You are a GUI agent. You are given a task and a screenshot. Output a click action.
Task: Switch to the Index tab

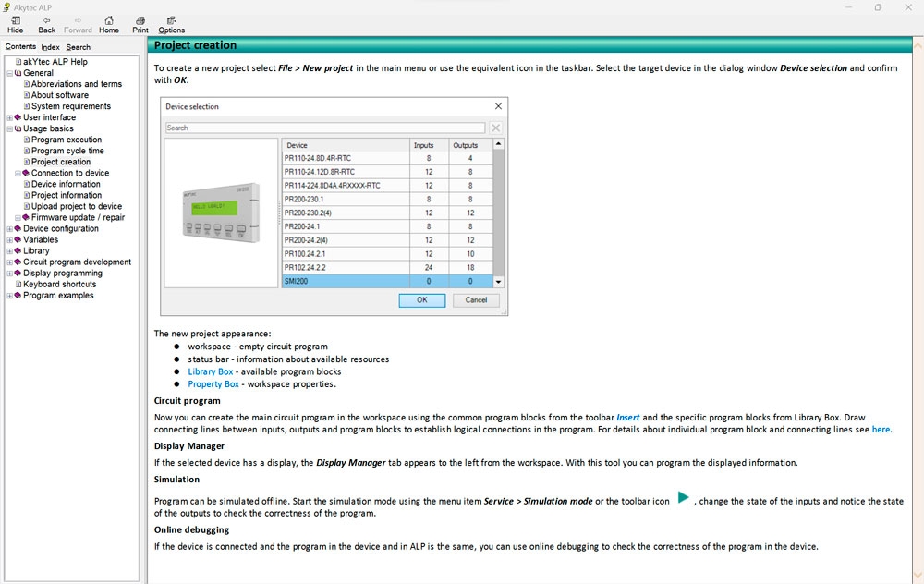[x=50, y=47]
